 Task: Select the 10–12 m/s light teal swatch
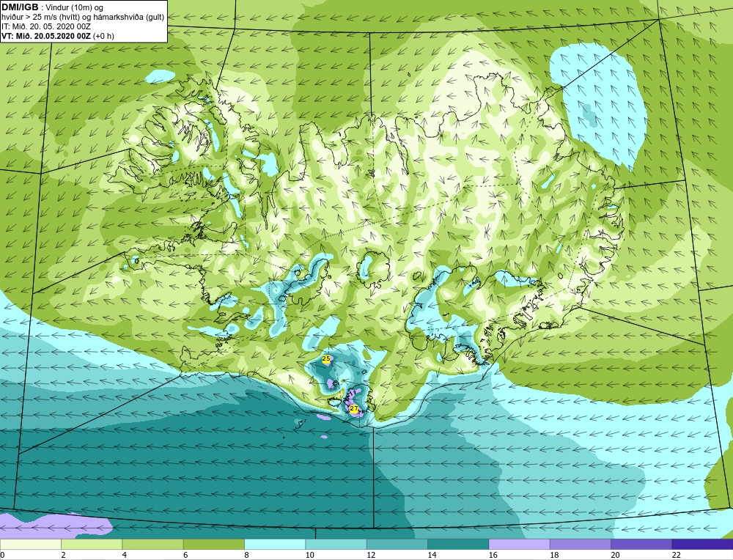(x=336, y=544)
